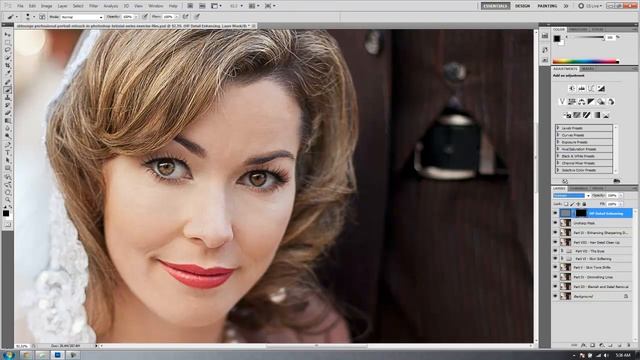Toggle lock transparent pixels

point(567,204)
